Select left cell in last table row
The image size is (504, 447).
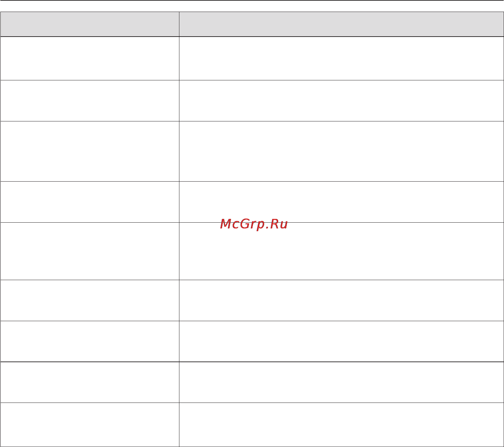click(x=90, y=425)
